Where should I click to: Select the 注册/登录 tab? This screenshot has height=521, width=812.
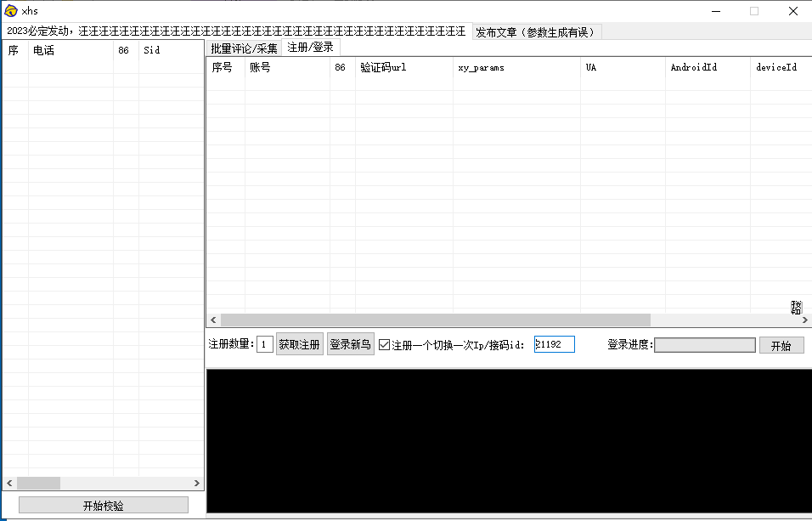click(310, 48)
